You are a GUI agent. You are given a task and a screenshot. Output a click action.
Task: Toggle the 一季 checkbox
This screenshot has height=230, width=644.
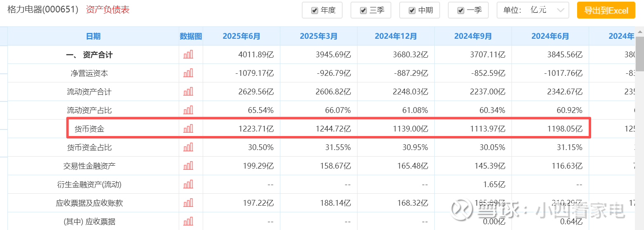coord(461,10)
